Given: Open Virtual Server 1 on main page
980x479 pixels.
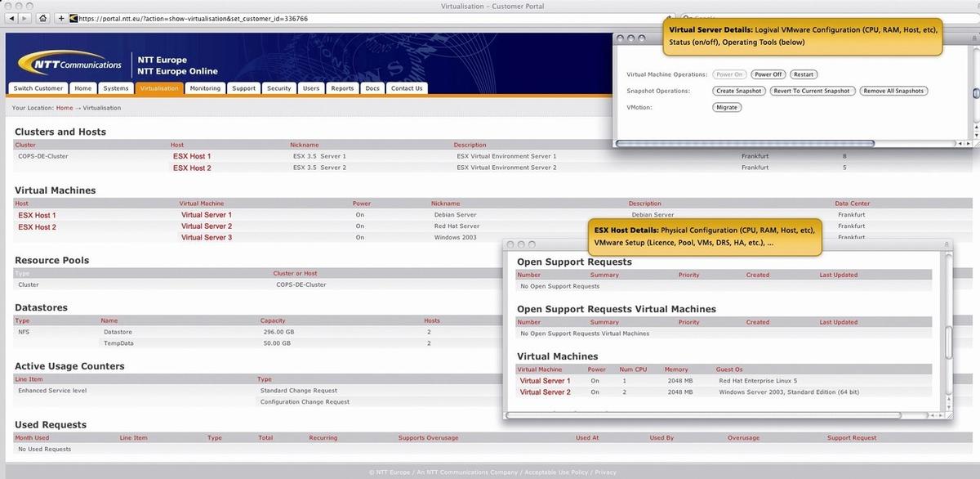Looking at the screenshot, I should click(207, 215).
